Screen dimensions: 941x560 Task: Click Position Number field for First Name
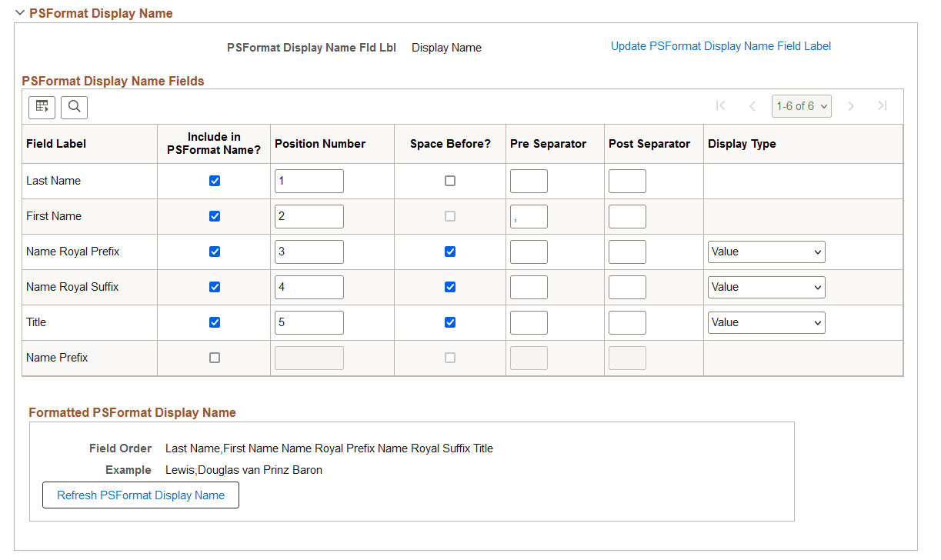pyautogui.click(x=309, y=216)
